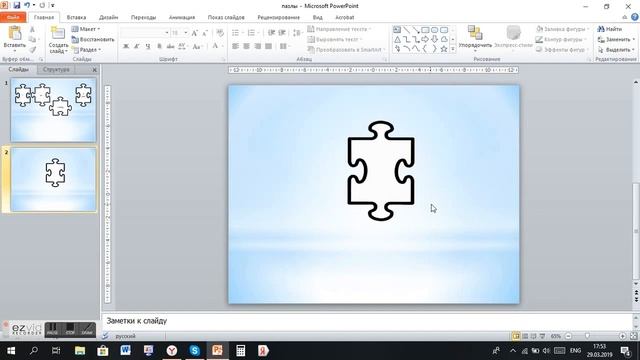Undo the last action
This screenshot has height=360, width=640.
pyautogui.click(x=27, y=5)
